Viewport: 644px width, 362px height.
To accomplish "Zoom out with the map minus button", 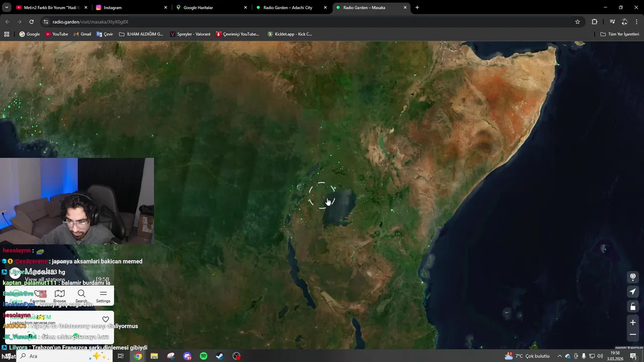I will (x=633, y=334).
